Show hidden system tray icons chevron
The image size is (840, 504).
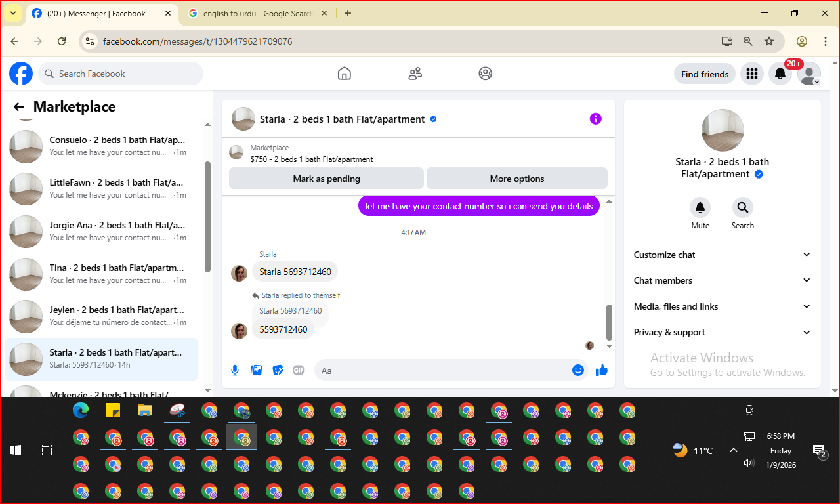(x=734, y=450)
